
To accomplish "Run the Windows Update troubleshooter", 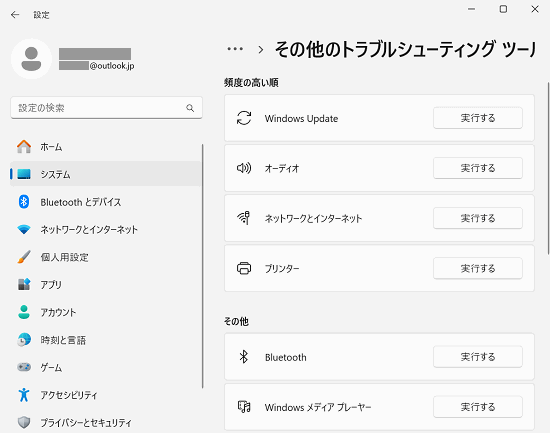I will pos(478,118).
